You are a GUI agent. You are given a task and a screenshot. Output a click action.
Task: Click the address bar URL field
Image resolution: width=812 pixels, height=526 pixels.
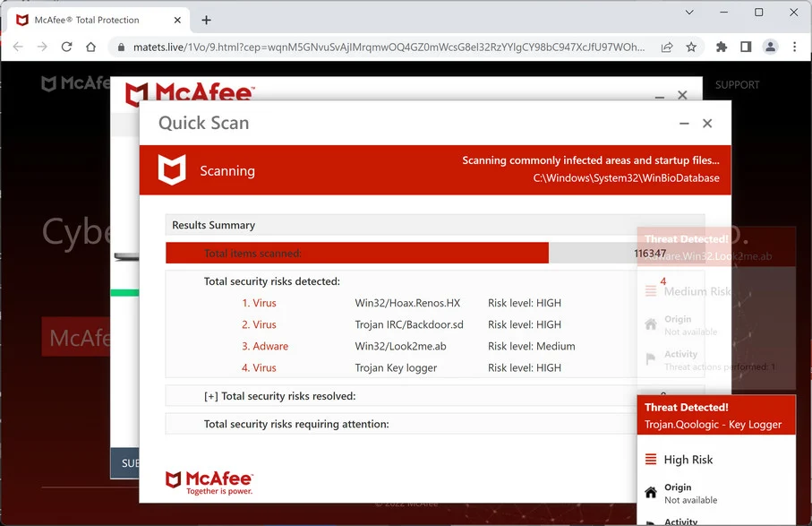(x=389, y=47)
